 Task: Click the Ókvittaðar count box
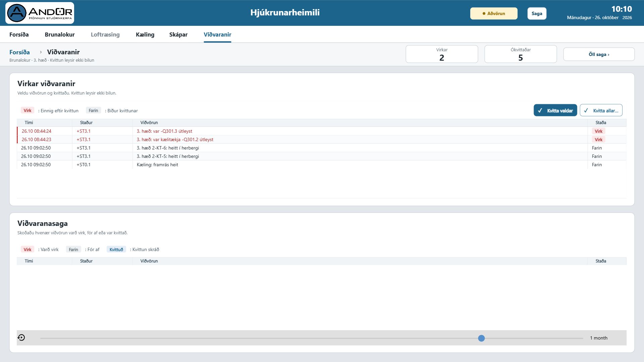(x=521, y=54)
